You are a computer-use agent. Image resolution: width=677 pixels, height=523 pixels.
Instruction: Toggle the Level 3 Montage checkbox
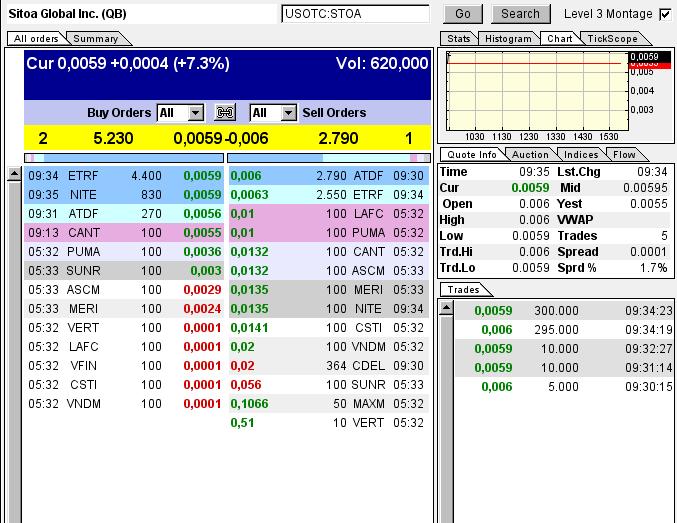pos(665,14)
